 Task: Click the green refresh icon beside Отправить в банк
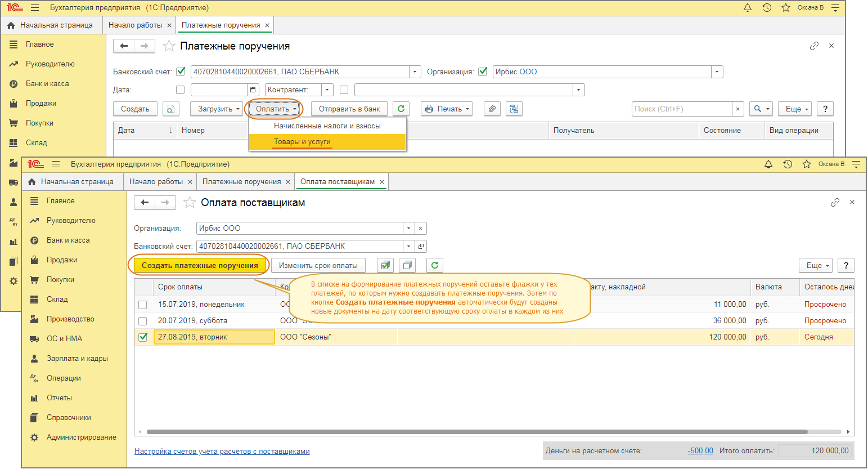(x=401, y=109)
